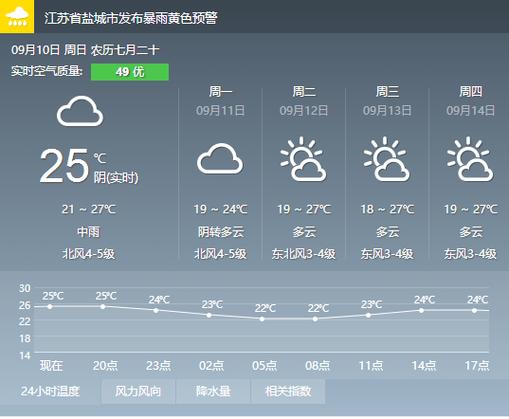The width and height of the screenshot is (509, 419).
Task: Open the 相关指数 tab
Action: click(x=288, y=391)
